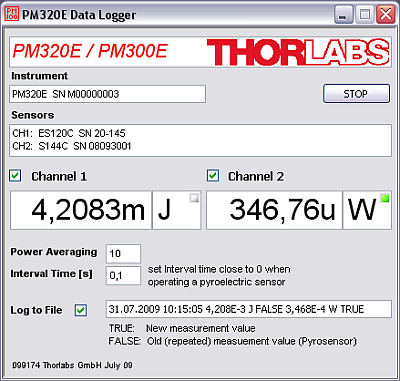Select the Instrument name text field
This screenshot has width=400, height=381.
pos(107,94)
